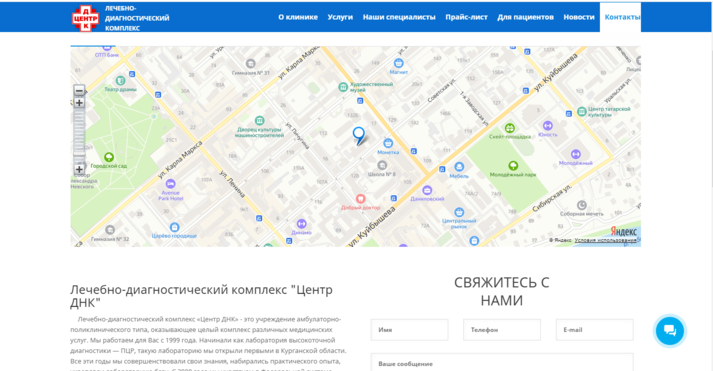Image resolution: width=713 pixels, height=371 pixels.
Task: Click the Телефон input field
Action: [502, 330]
